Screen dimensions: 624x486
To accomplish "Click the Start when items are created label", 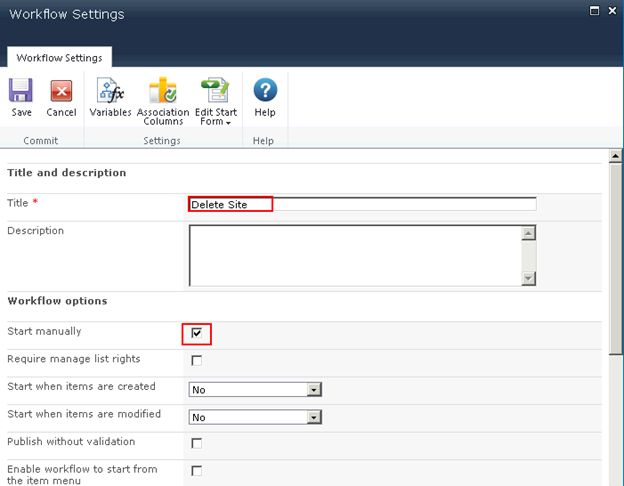I will coord(81,386).
